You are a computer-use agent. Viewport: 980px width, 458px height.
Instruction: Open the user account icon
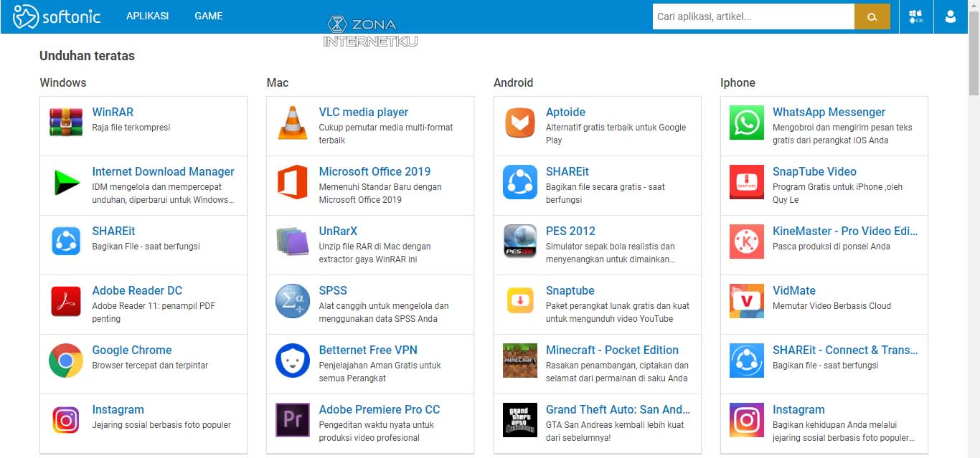pos(951,16)
